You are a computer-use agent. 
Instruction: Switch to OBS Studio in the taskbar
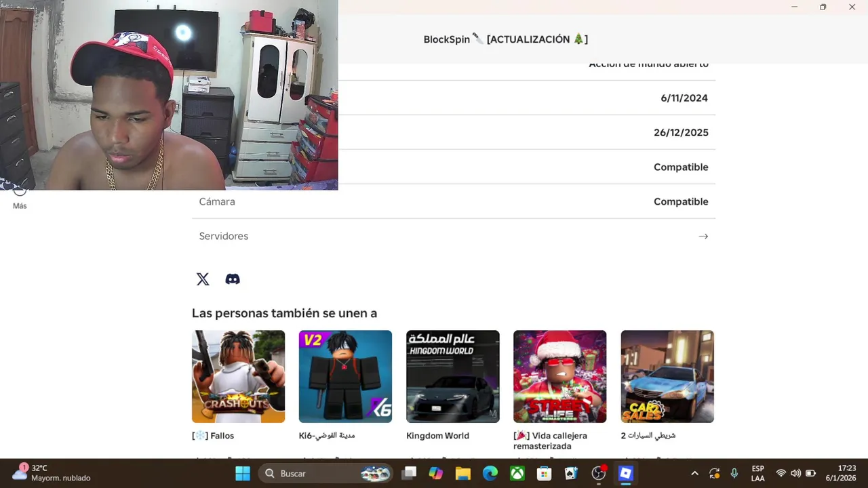tap(599, 473)
